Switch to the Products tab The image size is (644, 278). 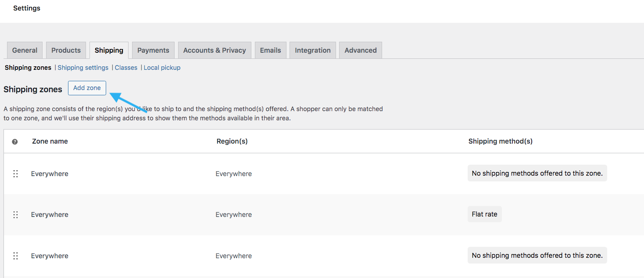(66, 50)
